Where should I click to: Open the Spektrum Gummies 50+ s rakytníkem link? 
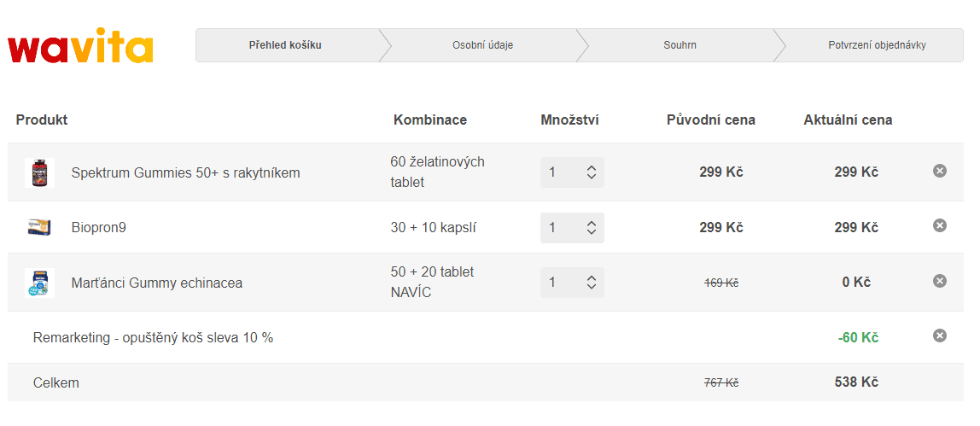(x=185, y=173)
